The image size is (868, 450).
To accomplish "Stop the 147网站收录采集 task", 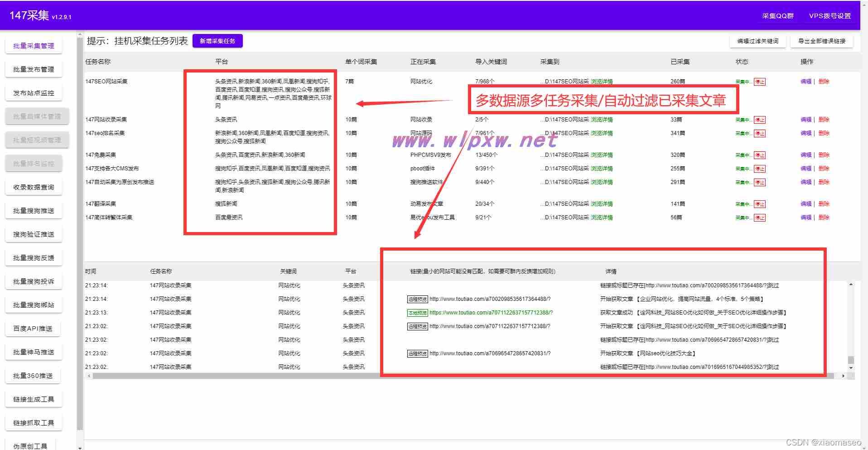I will pos(760,120).
